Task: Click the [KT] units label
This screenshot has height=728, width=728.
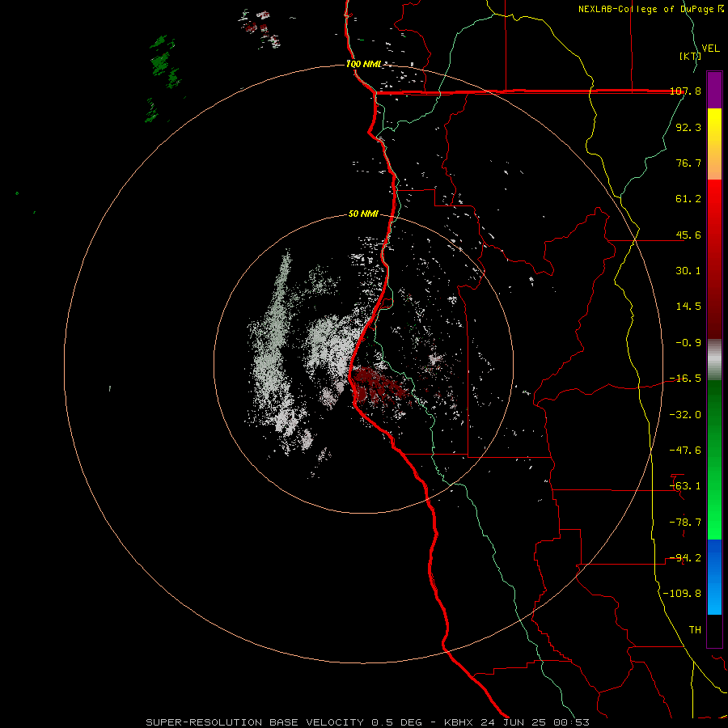Action: click(x=691, y=56)
